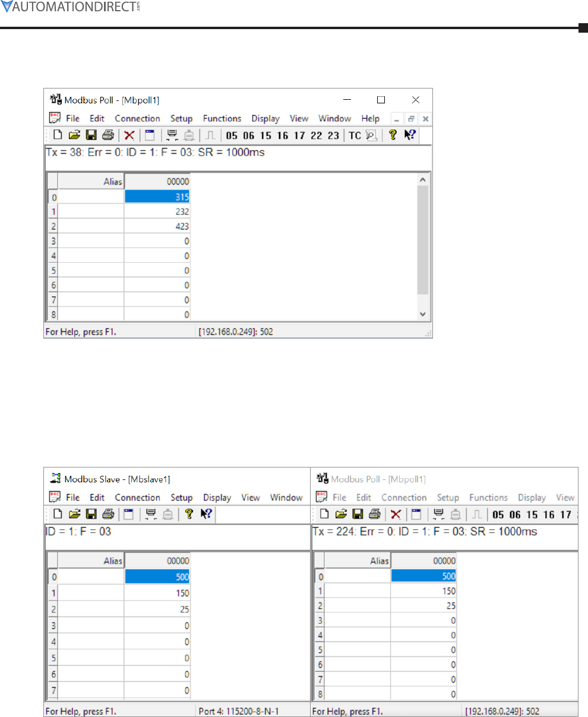Click scroll up arrow in top Modbus Poll grid
The width and height of the screenshot is (588, 717).
[x=423, y=179]
